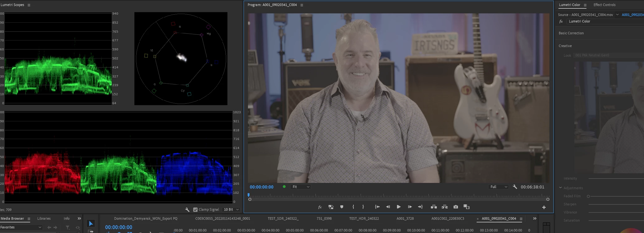The width and height of the screenshot is (644, 233).
Task: Click the zoom scrollbar right end handle
Action: (x=548, y=199)
